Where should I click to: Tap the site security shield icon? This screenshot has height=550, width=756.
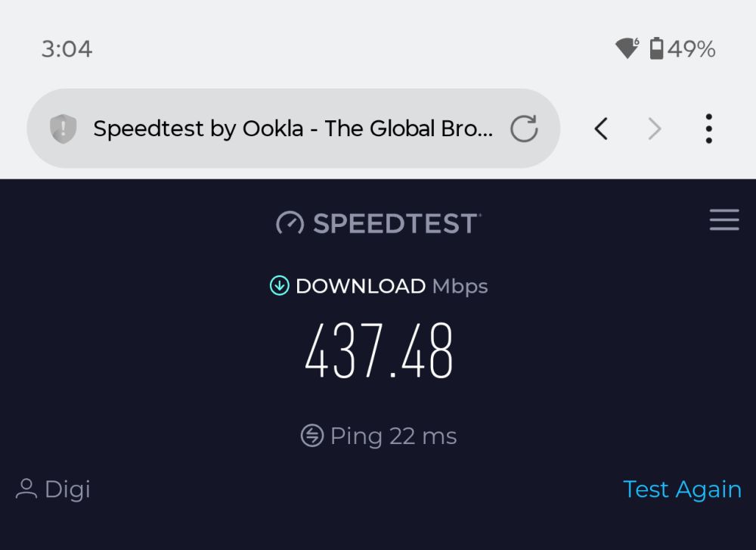click(63, 129)
